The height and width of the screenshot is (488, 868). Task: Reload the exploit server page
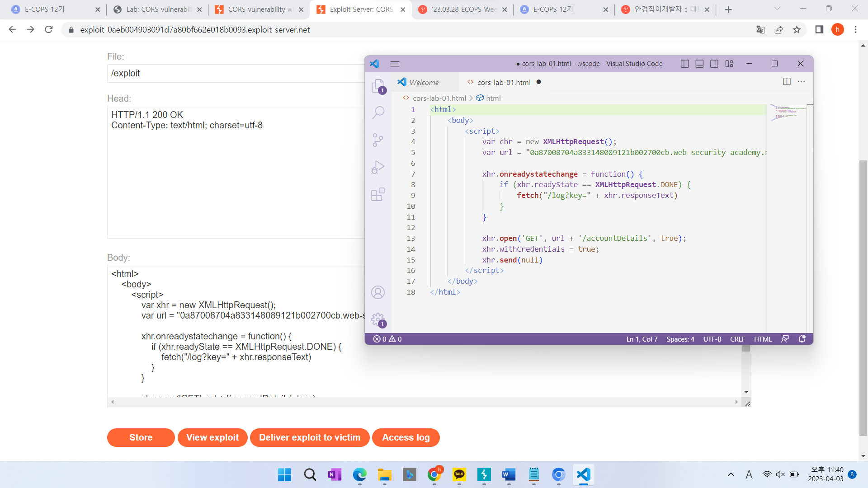(49, 29)
